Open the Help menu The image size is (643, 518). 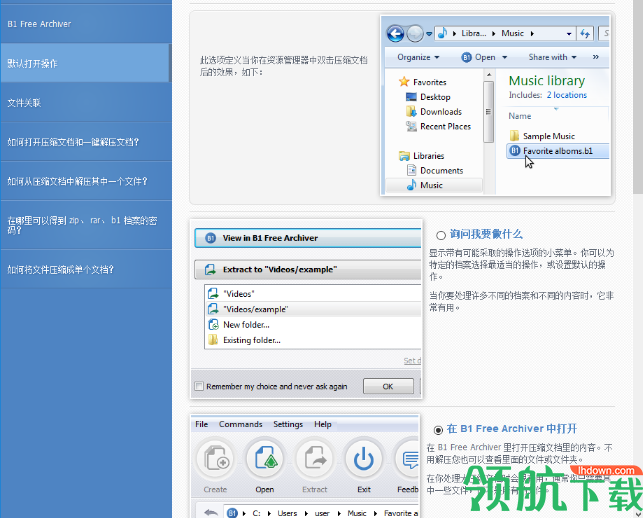click(x=323, y=424)
